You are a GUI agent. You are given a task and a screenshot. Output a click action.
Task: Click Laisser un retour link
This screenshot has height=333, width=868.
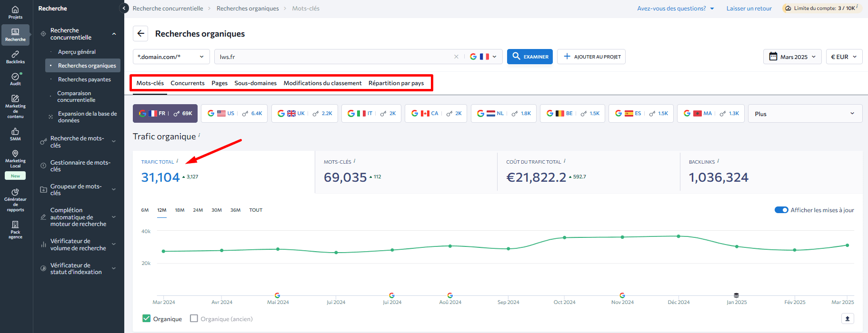pos(749,8)
